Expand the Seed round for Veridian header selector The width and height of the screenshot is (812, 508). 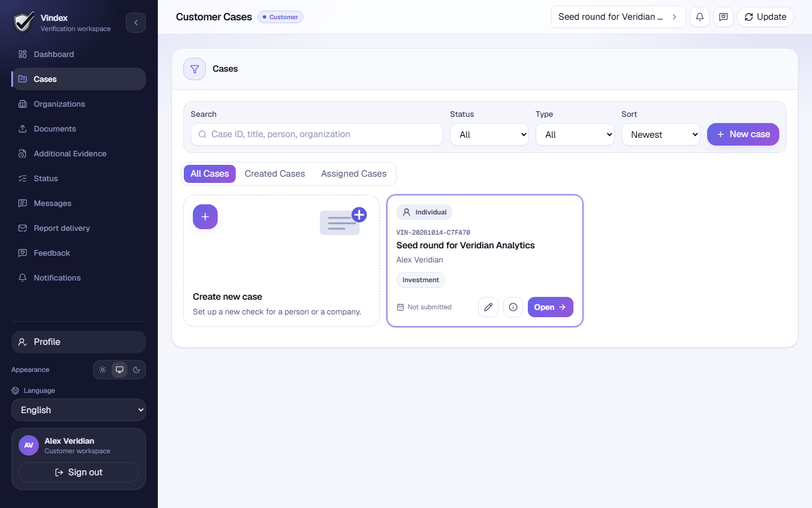(619, 17)
